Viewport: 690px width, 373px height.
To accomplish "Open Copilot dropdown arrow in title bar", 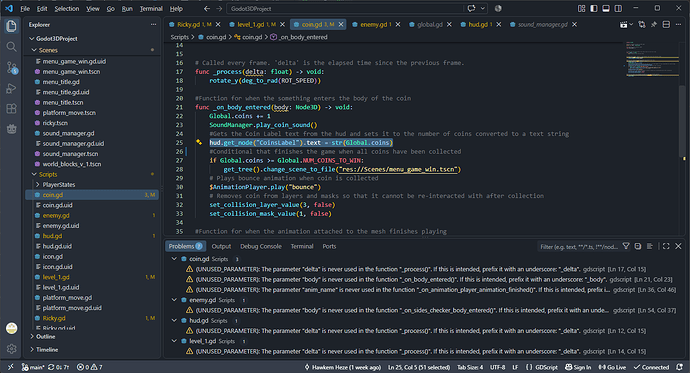I will point(483,8).
